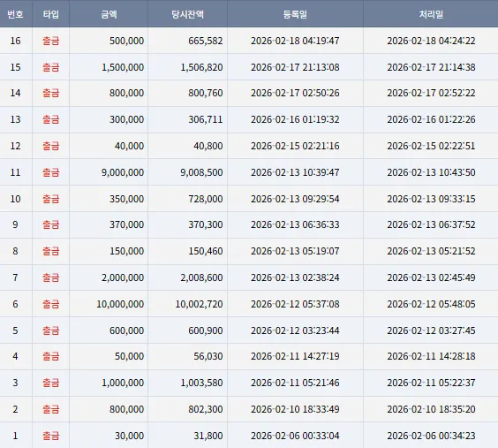Click processed date 2026-02-11 14:28:18
The image size is (498, 448).
[431, 356]
